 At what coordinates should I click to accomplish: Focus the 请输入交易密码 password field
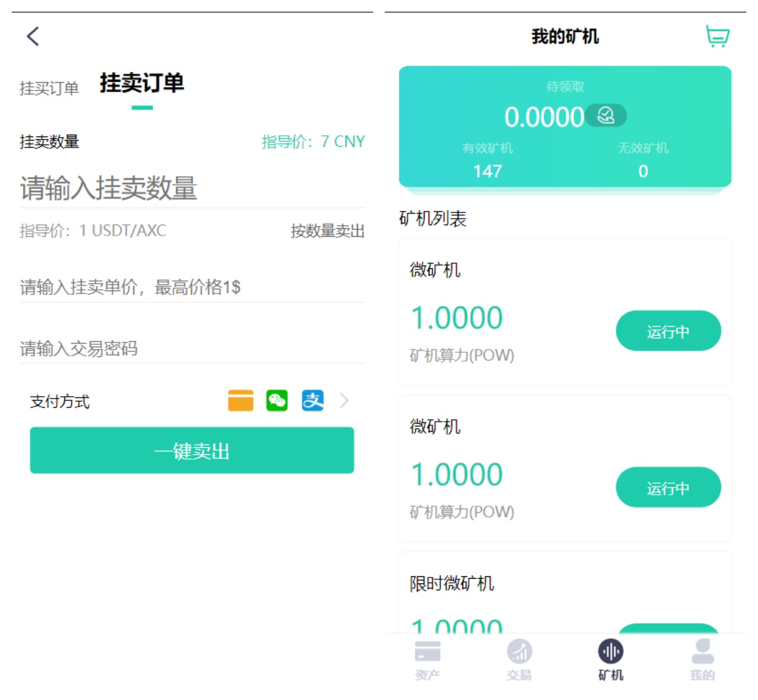coord(192,349)
